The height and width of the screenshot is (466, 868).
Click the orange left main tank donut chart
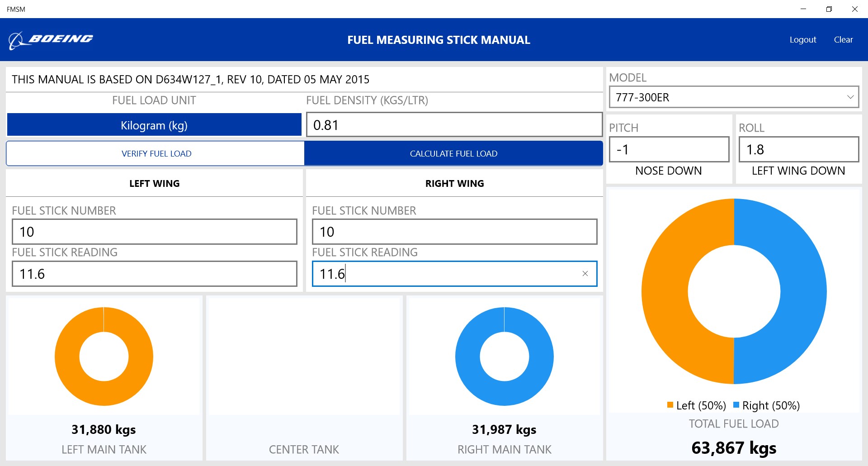click(68, 357)
